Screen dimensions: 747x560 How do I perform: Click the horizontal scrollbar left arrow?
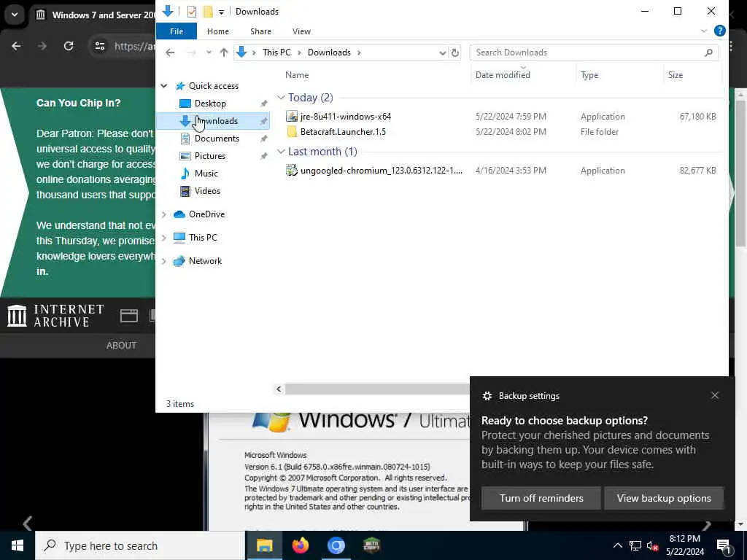279,389
